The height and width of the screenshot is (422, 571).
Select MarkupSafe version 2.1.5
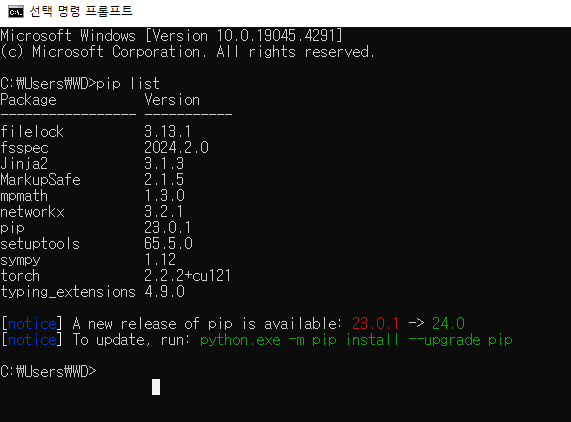point(164,180)
